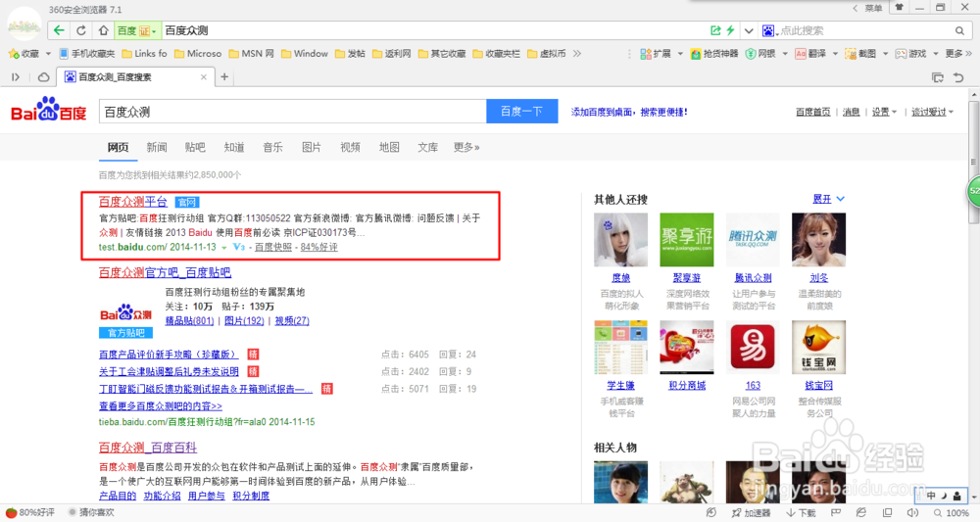This screenshot has width=980, height=522.
Task: Click the 度娘 thumbnail image
Action: [620, 240]
